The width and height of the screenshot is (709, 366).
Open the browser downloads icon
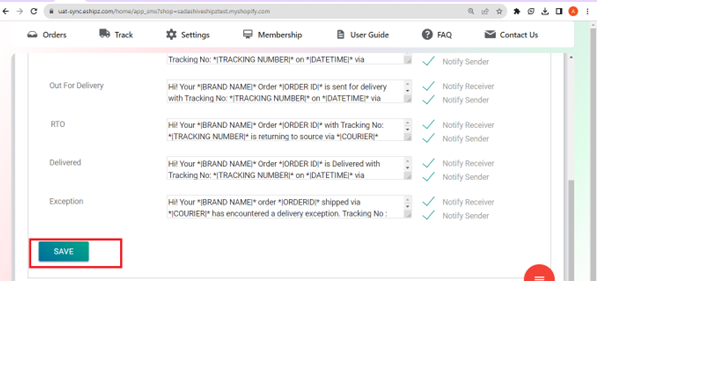(x=545, y=11)
